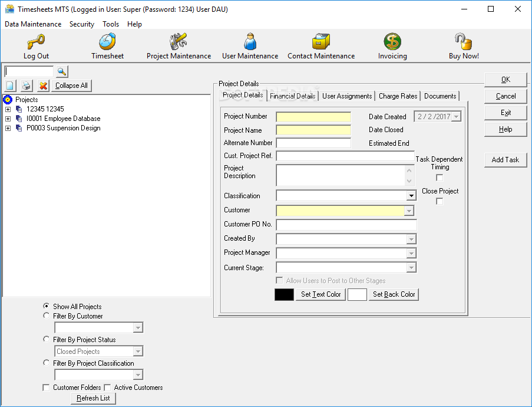Switch to the Financial Details tab
The image size is (532, 407).
coord(292,96)
